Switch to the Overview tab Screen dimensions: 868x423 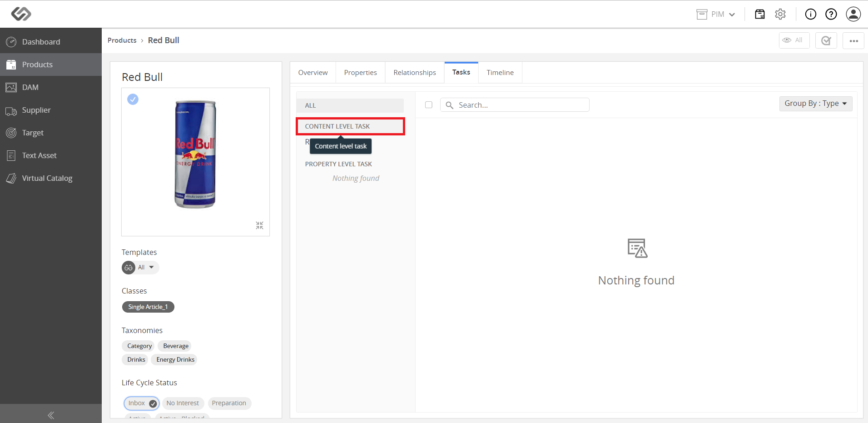(x=313, y=73)
